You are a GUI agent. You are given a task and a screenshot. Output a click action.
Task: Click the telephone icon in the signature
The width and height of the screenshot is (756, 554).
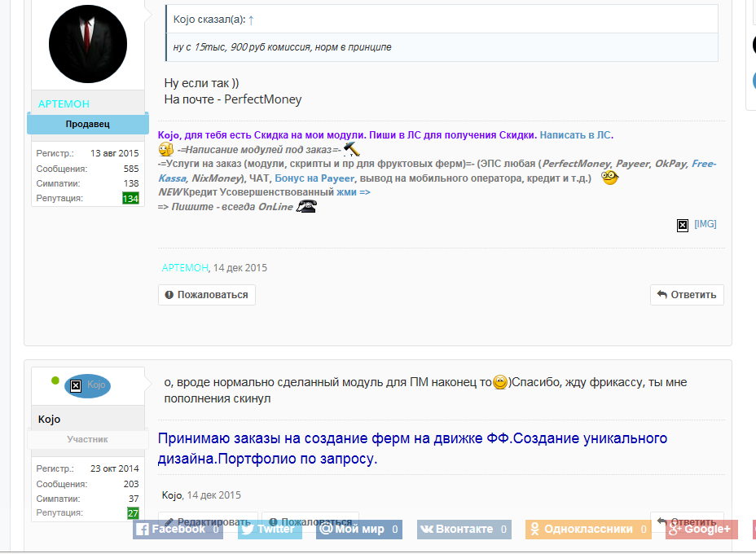coord(306,206)
